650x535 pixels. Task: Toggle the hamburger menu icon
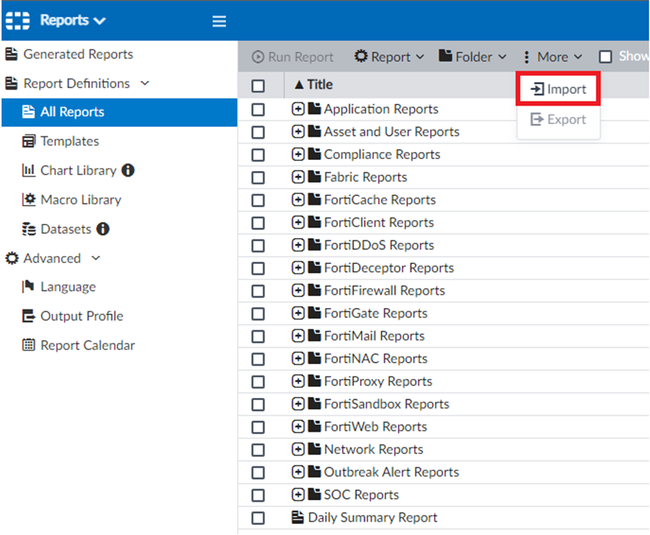[219, 21]
